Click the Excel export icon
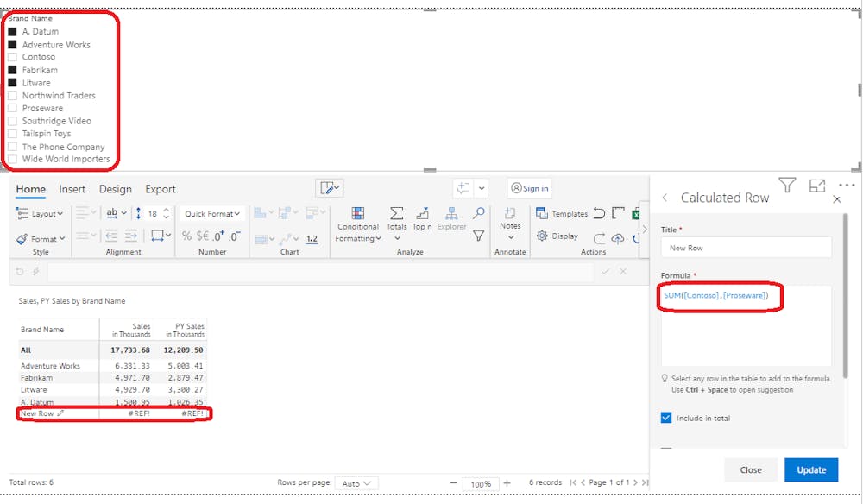 coord(635,214)
